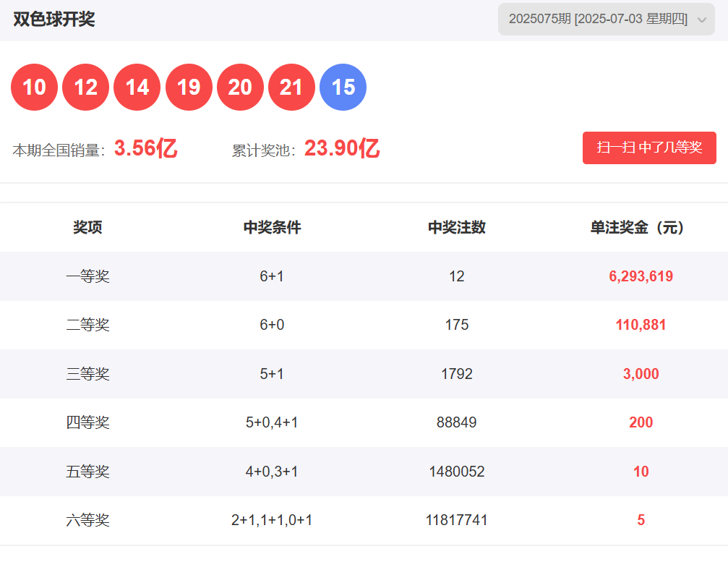Click sixth prize winner count 11817741
The width and height of the screenshot is (728, 562).
tap(457, 520)
